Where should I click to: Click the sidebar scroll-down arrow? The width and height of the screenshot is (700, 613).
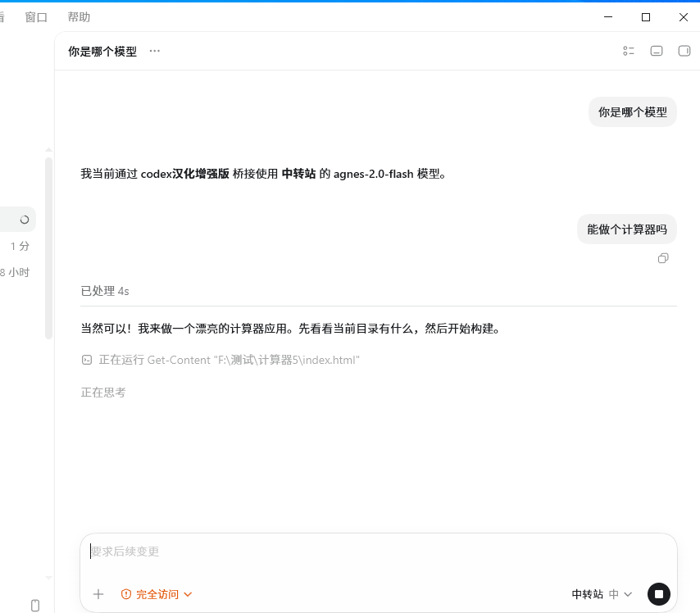coord(48,578)
